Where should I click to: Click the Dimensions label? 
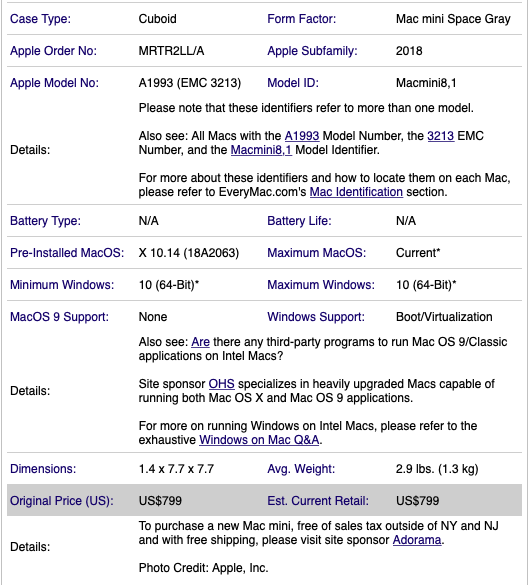pyautogui.click(x=43, y=469)
